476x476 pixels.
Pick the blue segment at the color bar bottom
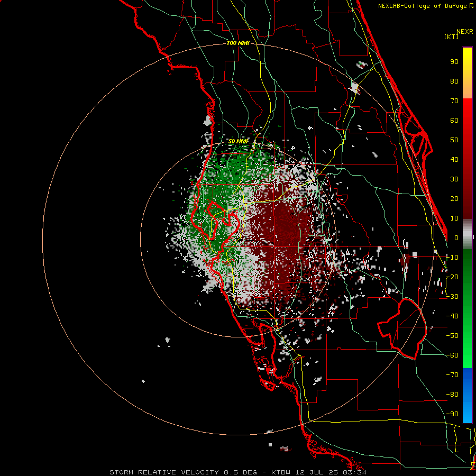click(467, 396)
